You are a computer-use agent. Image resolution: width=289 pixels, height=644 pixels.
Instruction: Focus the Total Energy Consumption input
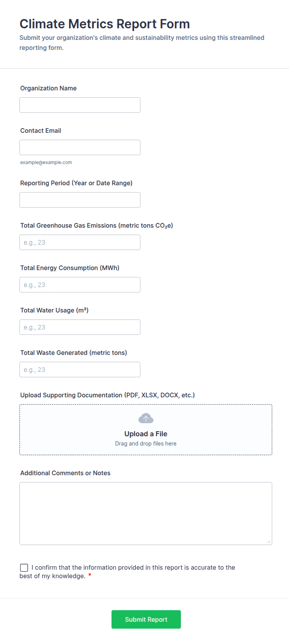(80, 285)
